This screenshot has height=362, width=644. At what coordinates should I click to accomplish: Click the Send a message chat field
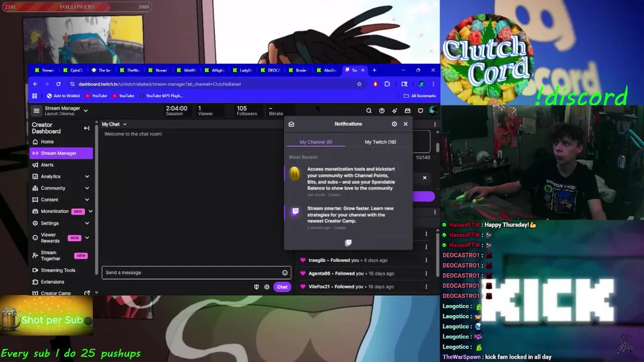point(196,273)
